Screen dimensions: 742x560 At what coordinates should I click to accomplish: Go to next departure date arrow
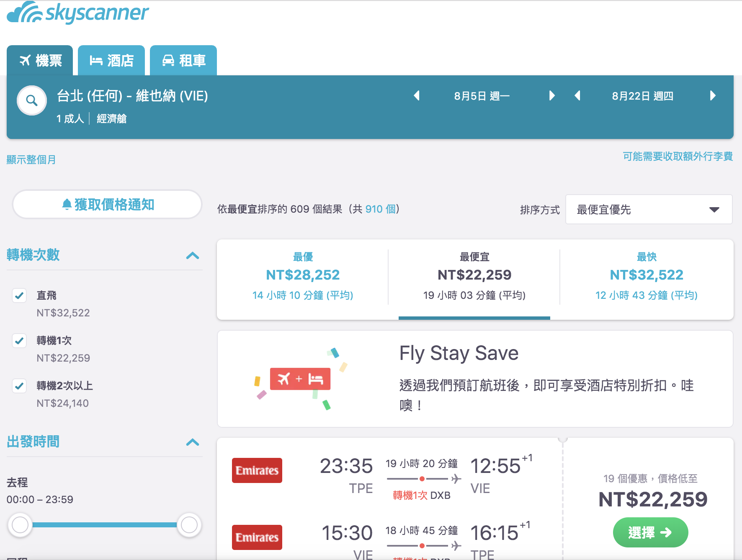pyautogui.click(x=552, y=96)
